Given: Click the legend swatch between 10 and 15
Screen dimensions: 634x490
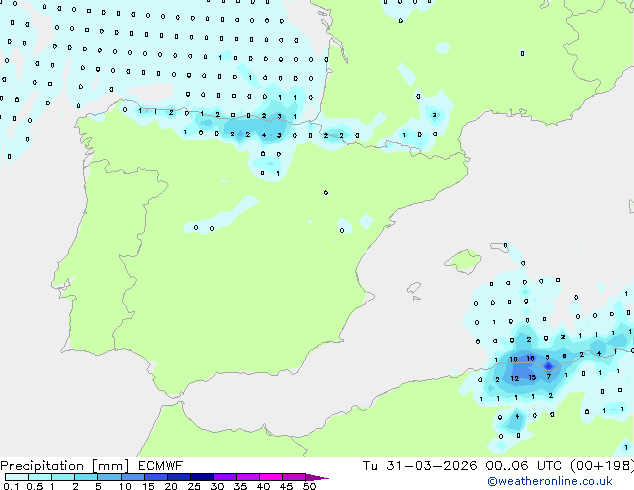Looking at the screenshot, I should (x=132, y=477).
